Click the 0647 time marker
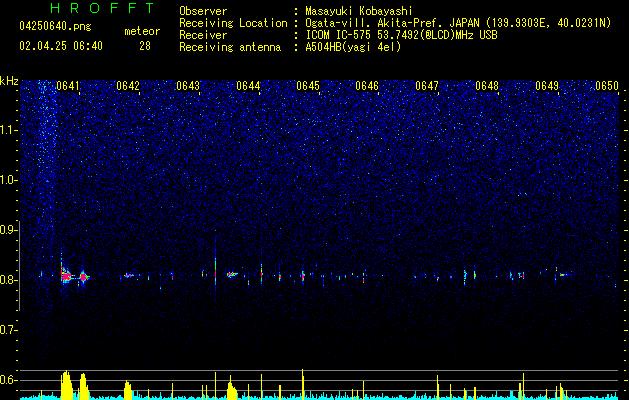The height and width of the screenshot is (400, 629). click(x=427, y=86)
